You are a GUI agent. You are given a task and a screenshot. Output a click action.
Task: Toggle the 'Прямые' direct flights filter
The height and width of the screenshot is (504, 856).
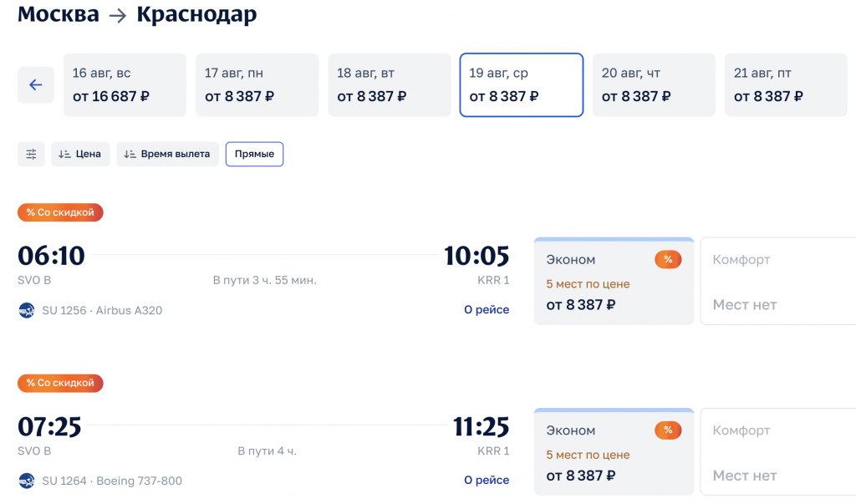point(254,155)
